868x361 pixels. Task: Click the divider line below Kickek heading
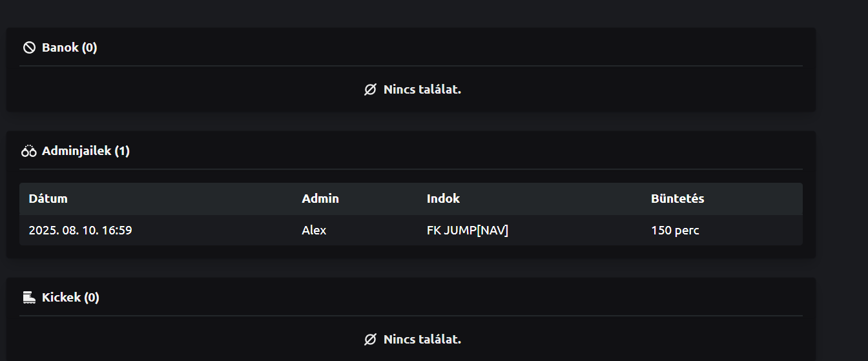(x=411, y=316)
